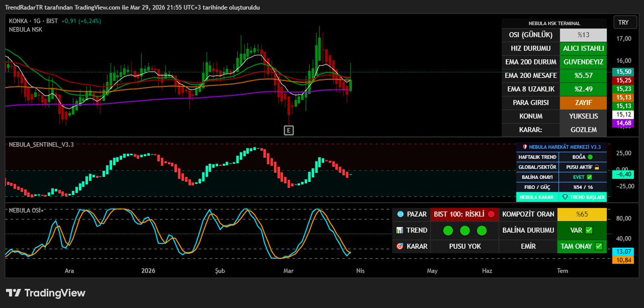Click the NEBULA NSK TERMINAL table header

coord(554,23)
